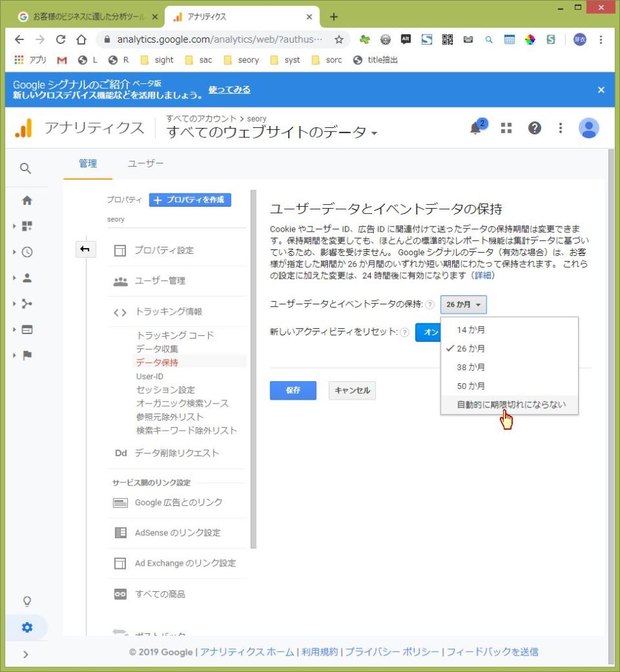Open セッション設定 sub-item
Viewport: 620px width, 672px height.
pyautogui.click(x=165, y=390)
